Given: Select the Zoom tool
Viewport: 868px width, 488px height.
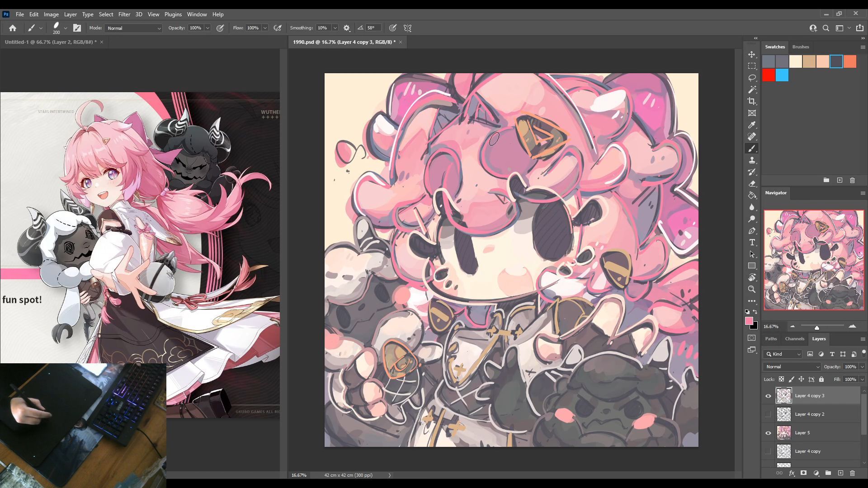Looking at the screenshot, I should [752, 289].
